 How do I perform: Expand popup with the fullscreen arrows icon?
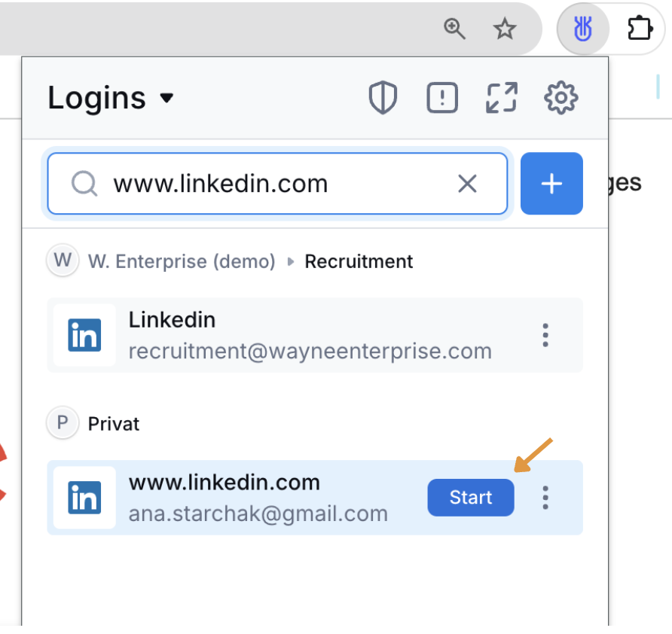click(502, 98)
